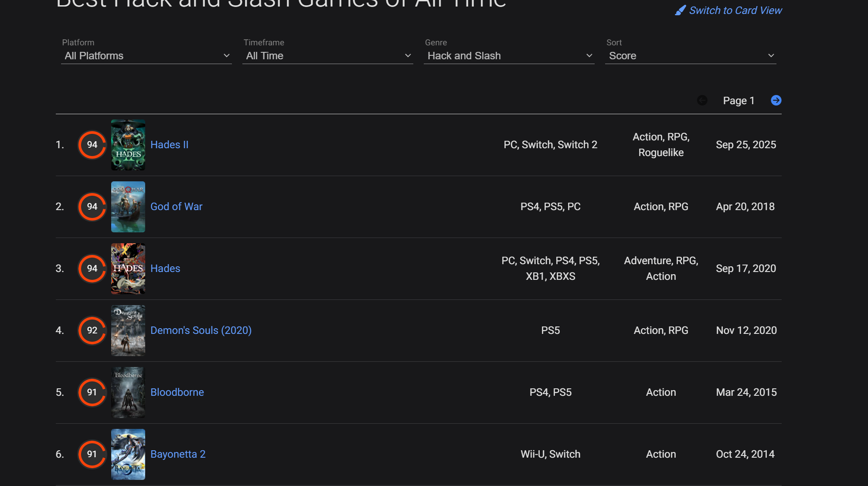868x486 pixels.
Task: Click the 91 score circle for Bayonetta 2
Action: (x=92, y=454)
